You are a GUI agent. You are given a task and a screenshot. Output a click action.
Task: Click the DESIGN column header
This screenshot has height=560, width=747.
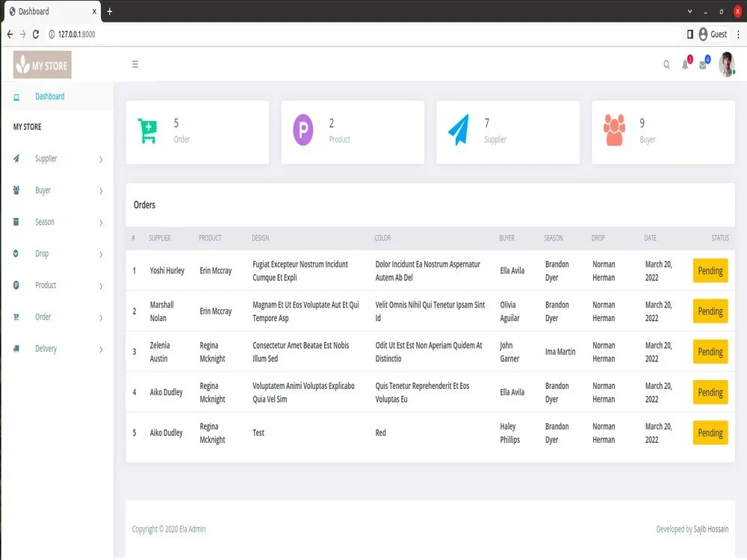(260, 238)
